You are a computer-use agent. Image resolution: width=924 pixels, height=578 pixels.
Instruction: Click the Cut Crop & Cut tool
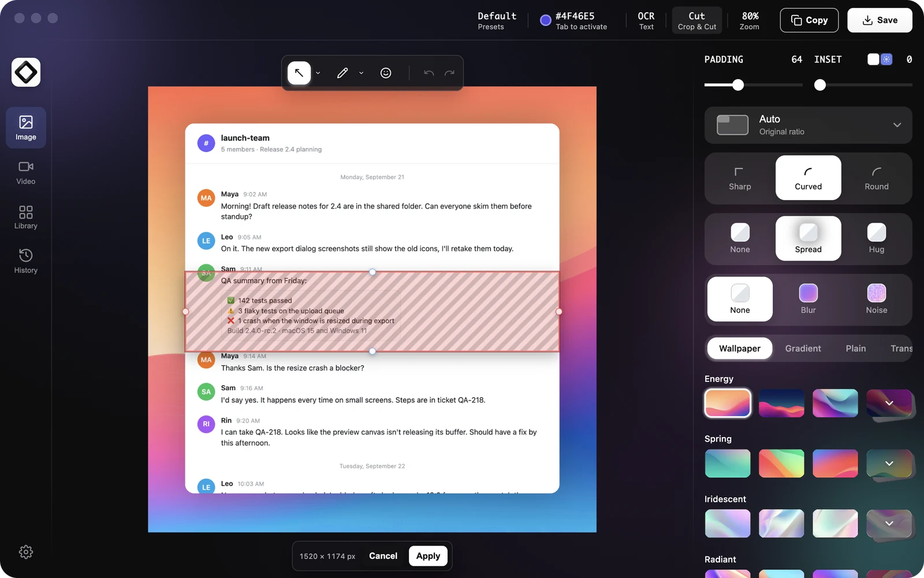(697, 21)
